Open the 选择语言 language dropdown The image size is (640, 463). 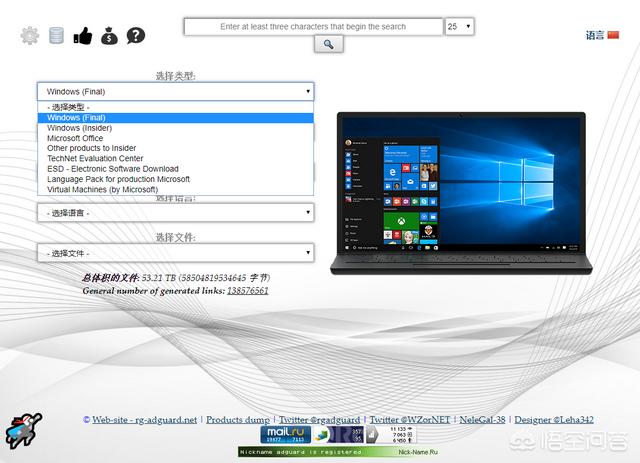click(x=176, y=213)
